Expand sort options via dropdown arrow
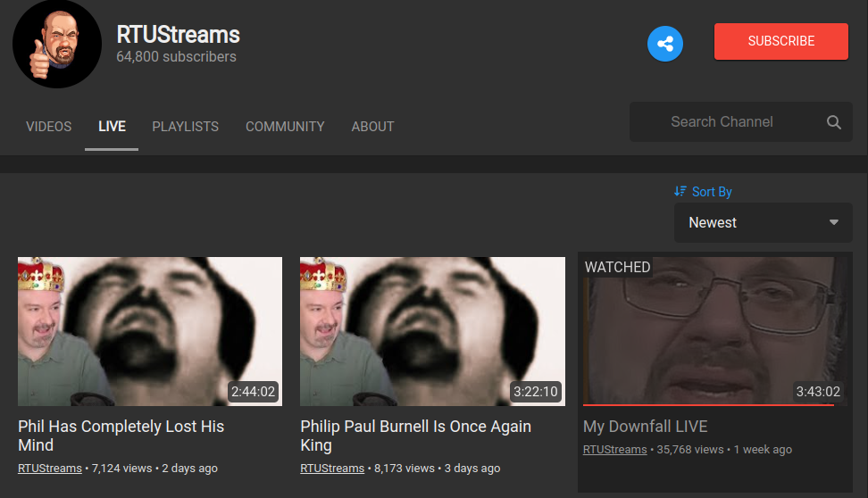The image size is (868, 498). (834, 222)
